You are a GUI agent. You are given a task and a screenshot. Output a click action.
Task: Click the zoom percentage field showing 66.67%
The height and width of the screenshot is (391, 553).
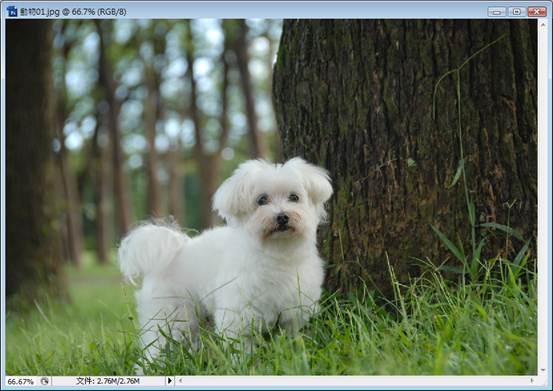pyautogui.click(x=20, y=381)
